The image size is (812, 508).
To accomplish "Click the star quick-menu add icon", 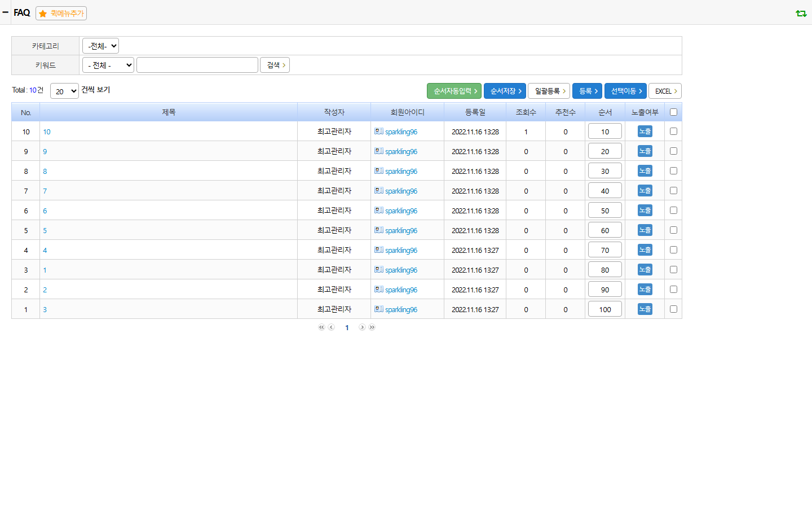I will tap(43, 14).
